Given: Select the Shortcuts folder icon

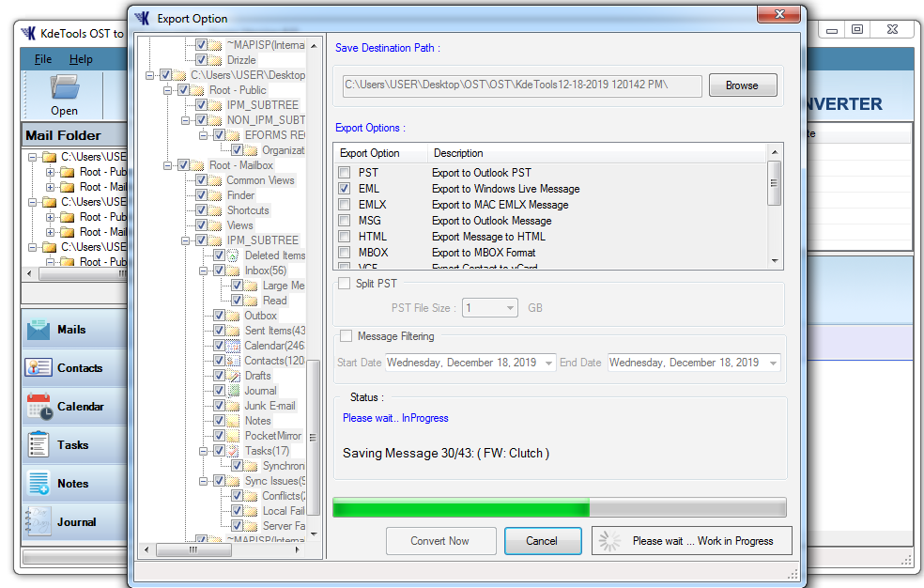Looking at the screenshot, I should (216, 210).
